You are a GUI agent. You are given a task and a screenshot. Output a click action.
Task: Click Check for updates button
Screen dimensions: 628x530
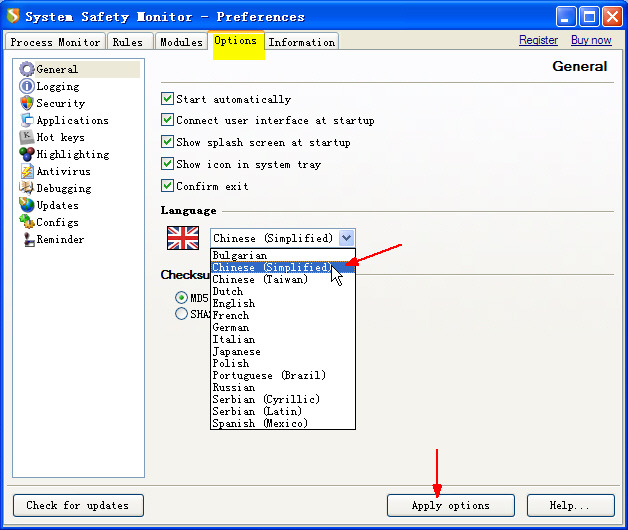(78, 505)
